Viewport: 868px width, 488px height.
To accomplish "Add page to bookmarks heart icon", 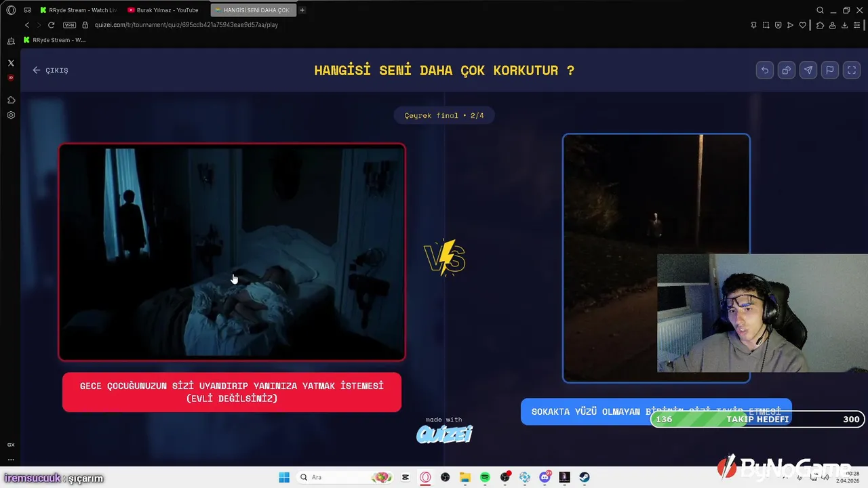I will pos(803,25).
